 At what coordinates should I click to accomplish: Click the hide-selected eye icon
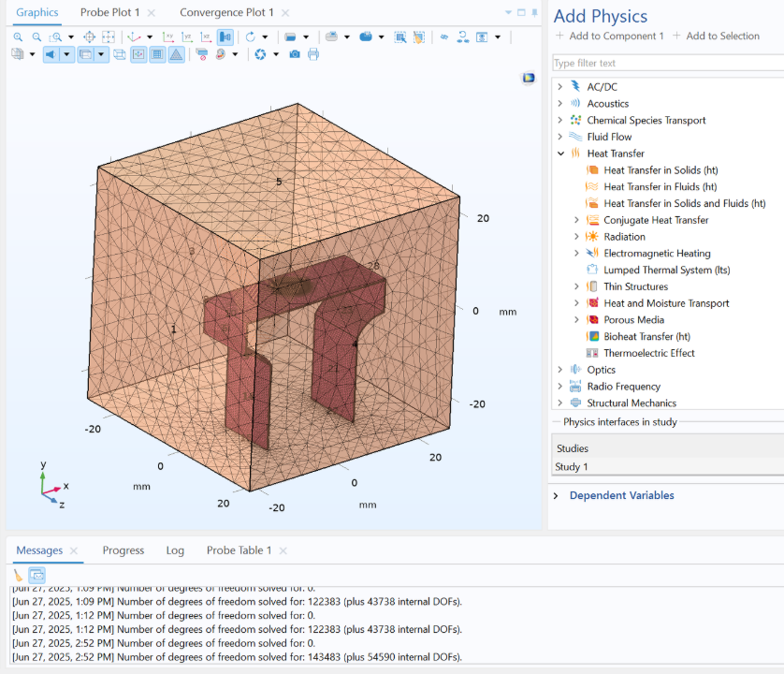tap(444, 37)
